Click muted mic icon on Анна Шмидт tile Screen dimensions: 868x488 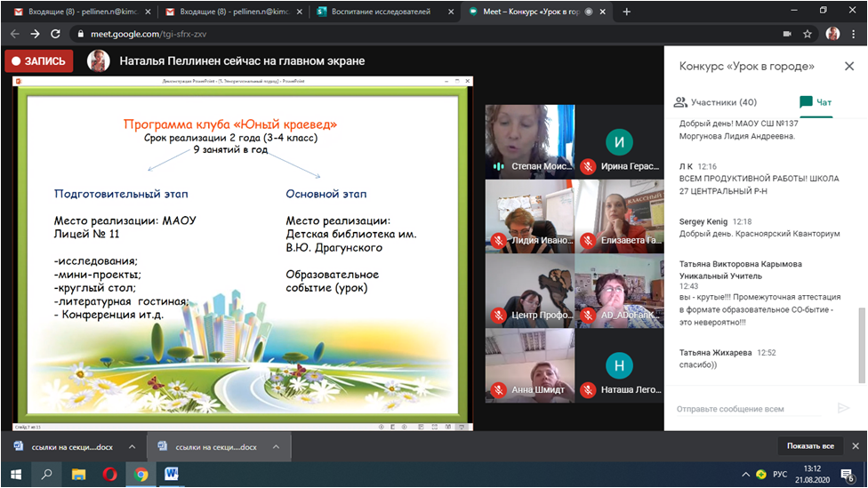tap(498, 389)
